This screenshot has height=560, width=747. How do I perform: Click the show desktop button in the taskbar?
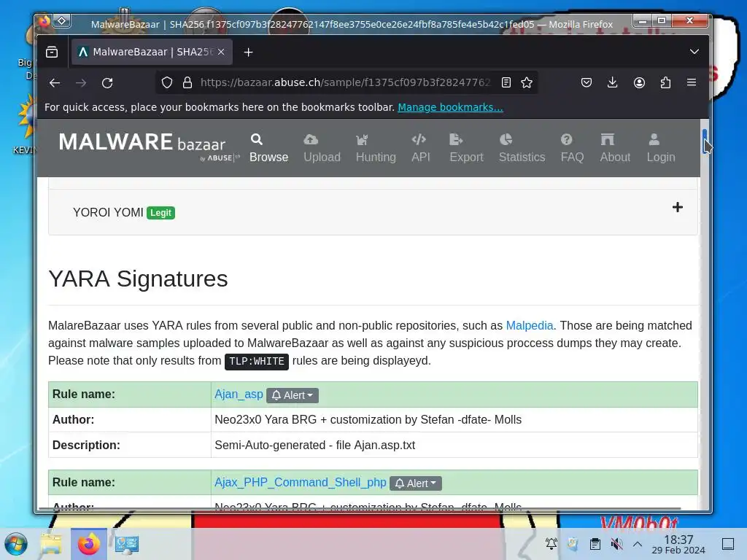click(728, 544)
